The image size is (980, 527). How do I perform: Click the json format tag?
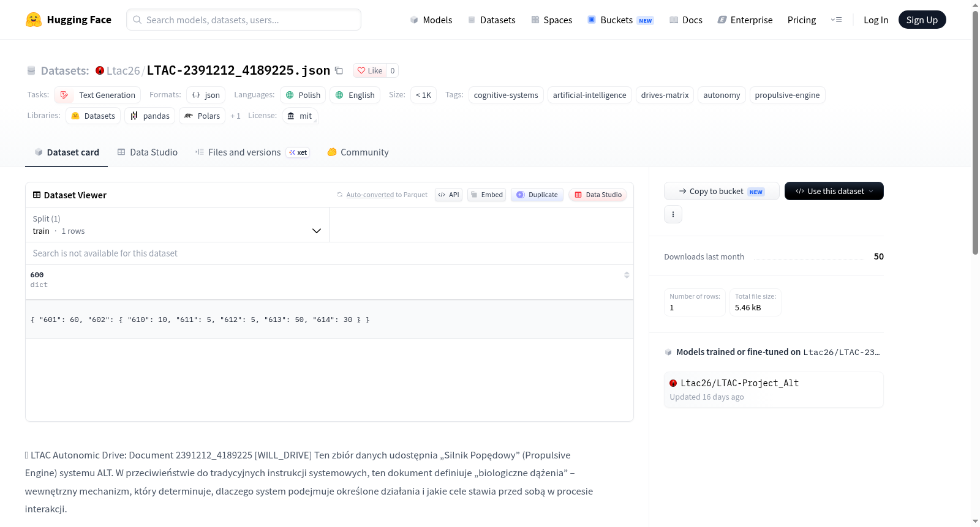tap(206, 95)
